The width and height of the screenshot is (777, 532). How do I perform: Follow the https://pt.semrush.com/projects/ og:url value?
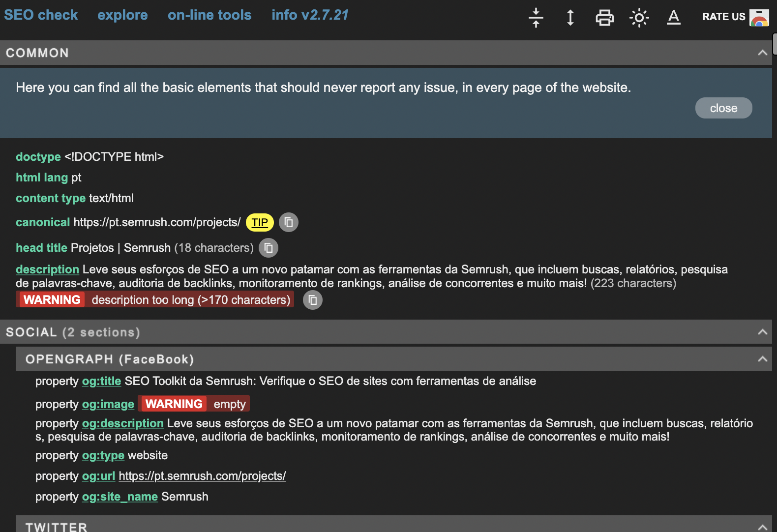pyautogui.click(x=202, y=476)
